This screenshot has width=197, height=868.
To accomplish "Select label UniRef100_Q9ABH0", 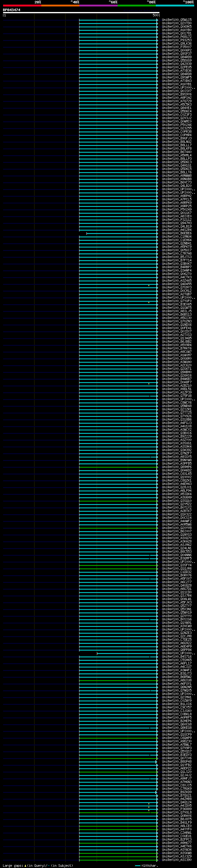I will (x=177, y=372).
